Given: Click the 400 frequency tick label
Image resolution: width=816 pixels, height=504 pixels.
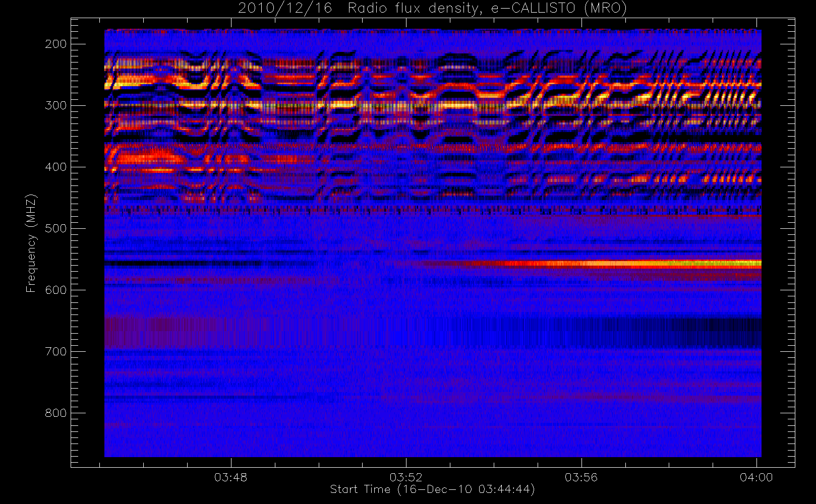Looking at the screenshot, I should pyautogui.click(x=55, y=167).
